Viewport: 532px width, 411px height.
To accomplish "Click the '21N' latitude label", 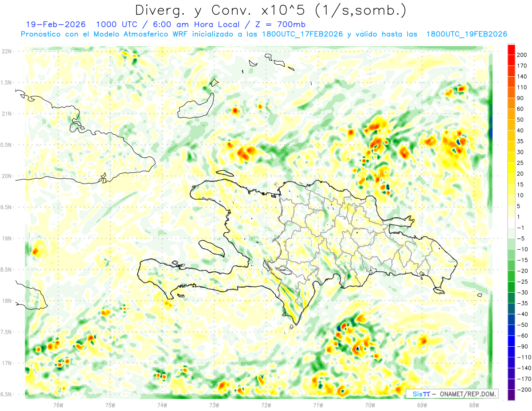I will (x=8, y=114).
